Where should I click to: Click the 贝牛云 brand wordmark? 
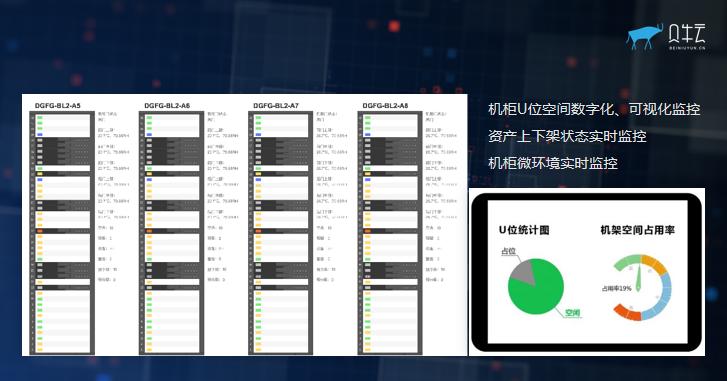(687, 34)
